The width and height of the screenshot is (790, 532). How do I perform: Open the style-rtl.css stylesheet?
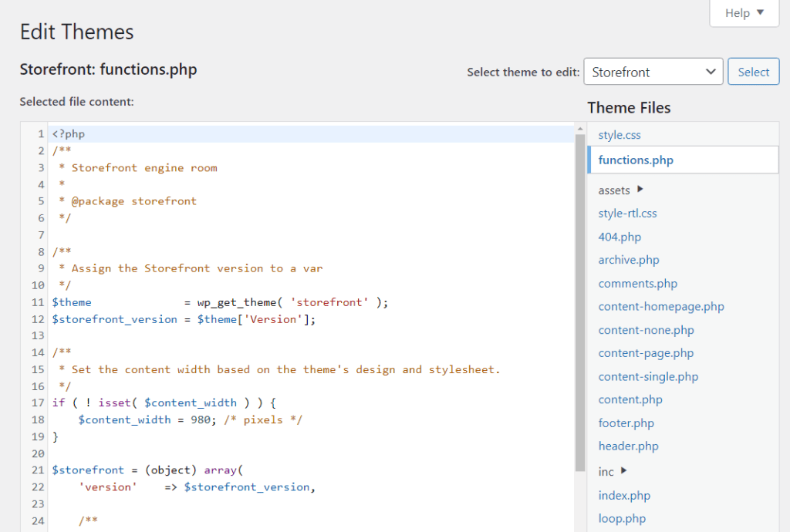626,213
